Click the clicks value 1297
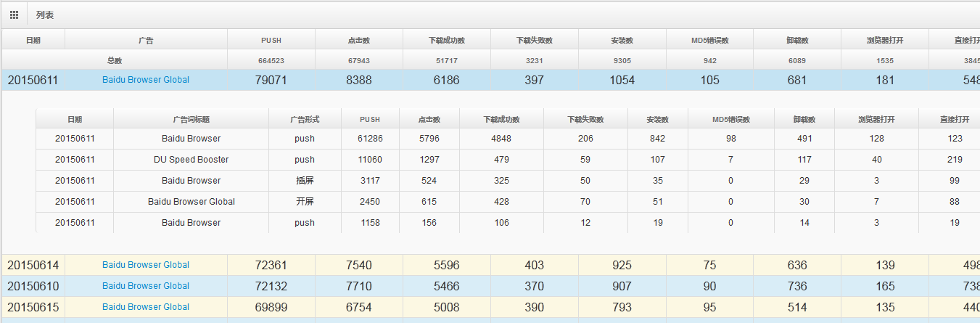 tap(429, 160)
